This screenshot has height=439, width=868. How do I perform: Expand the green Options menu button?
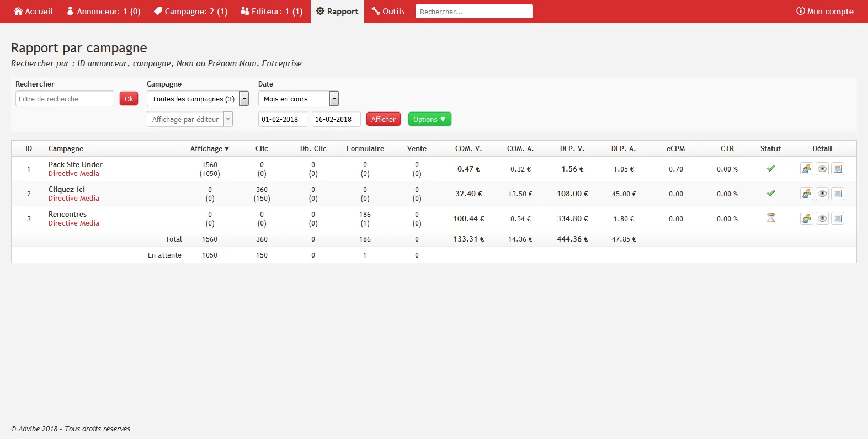429,119
